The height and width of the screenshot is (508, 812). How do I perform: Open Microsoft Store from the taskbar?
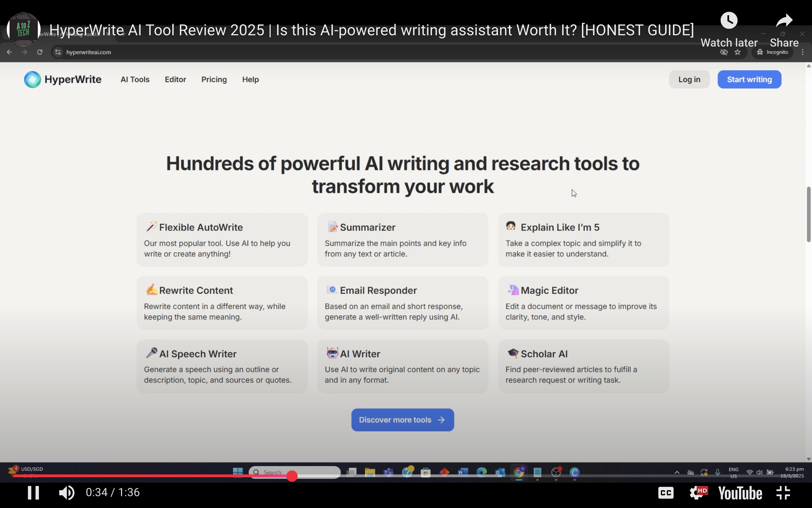click(x=425, y=472)
